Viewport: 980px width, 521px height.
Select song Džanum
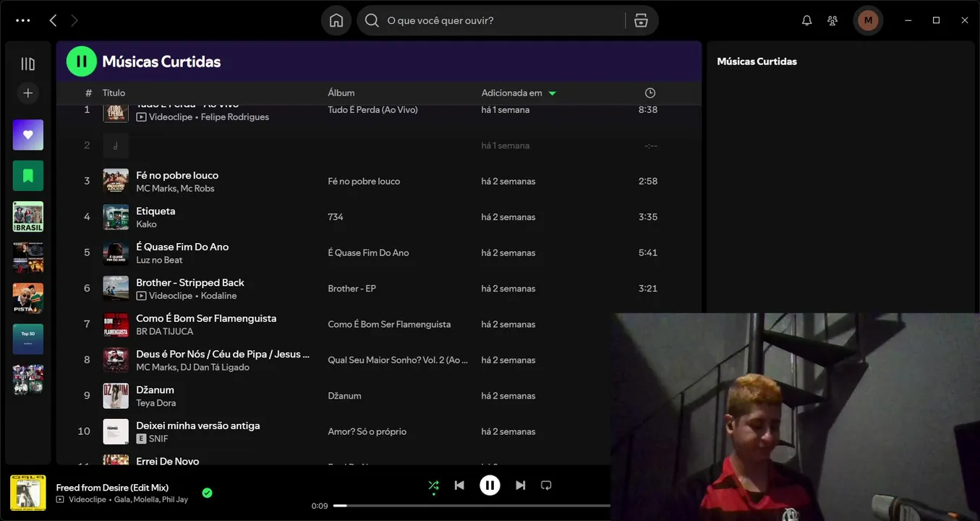coord(155,389)
